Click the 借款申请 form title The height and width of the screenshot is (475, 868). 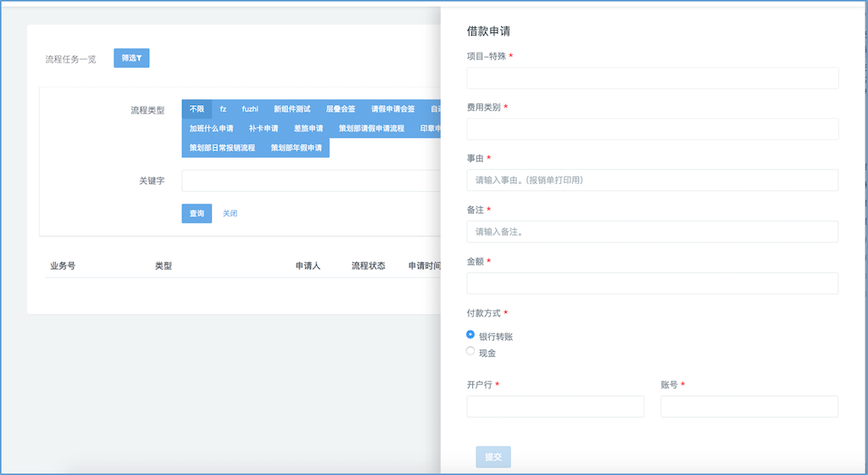point(488,31)
